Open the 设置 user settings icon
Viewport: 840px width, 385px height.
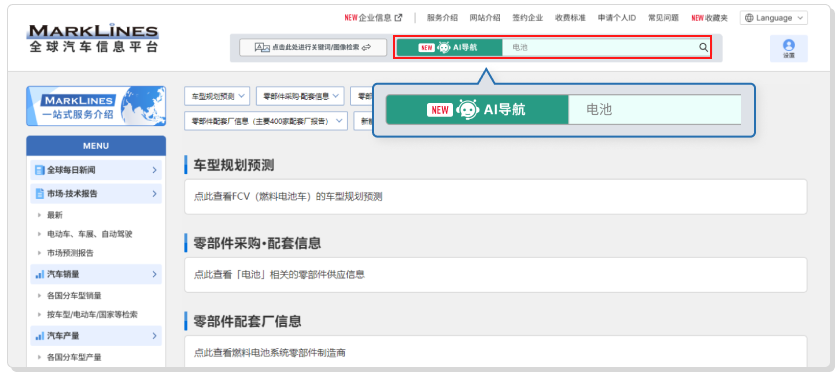789,48
